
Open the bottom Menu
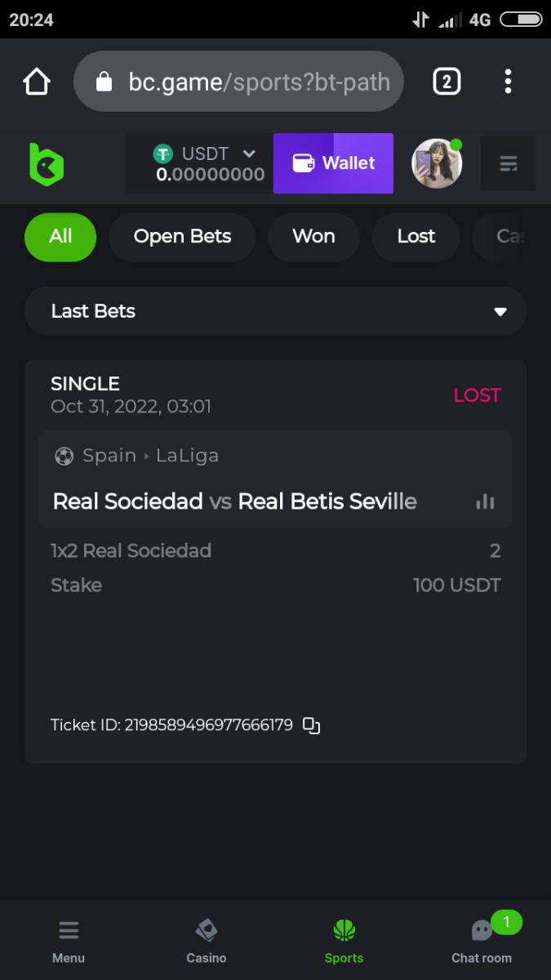(x=69, y=941)
